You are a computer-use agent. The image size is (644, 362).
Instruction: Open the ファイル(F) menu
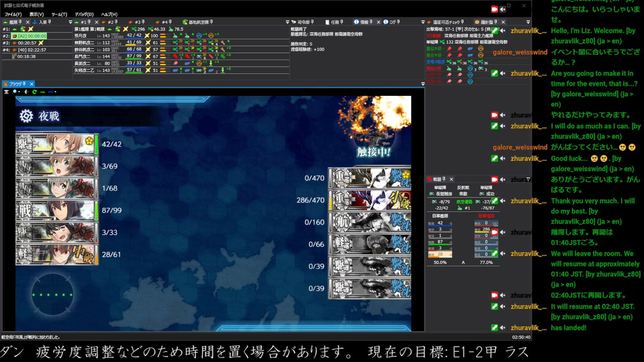[13, 14]
